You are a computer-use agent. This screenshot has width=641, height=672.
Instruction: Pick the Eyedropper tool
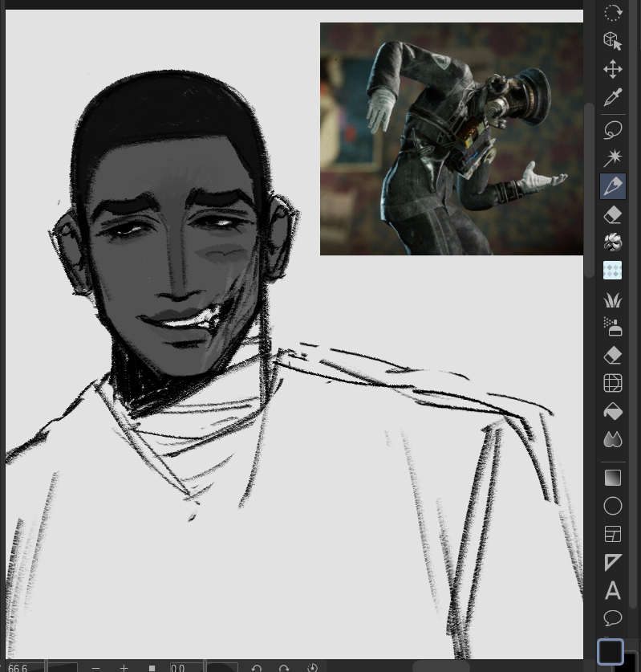(613, 99)
